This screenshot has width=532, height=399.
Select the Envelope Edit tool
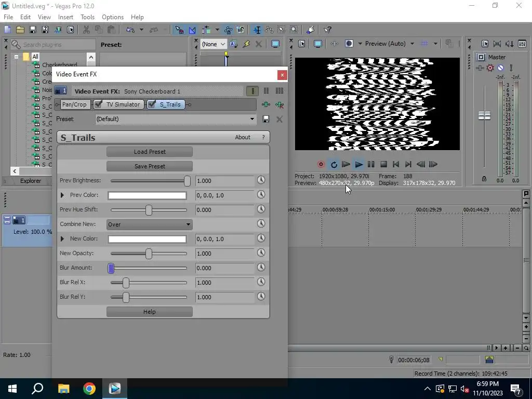tap(269, 30)
